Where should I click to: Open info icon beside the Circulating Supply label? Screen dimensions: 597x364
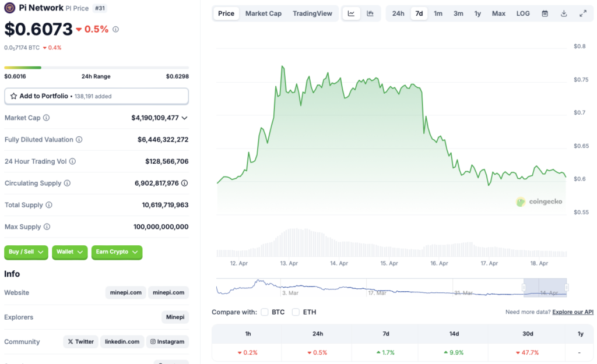(x=67, y=183)
